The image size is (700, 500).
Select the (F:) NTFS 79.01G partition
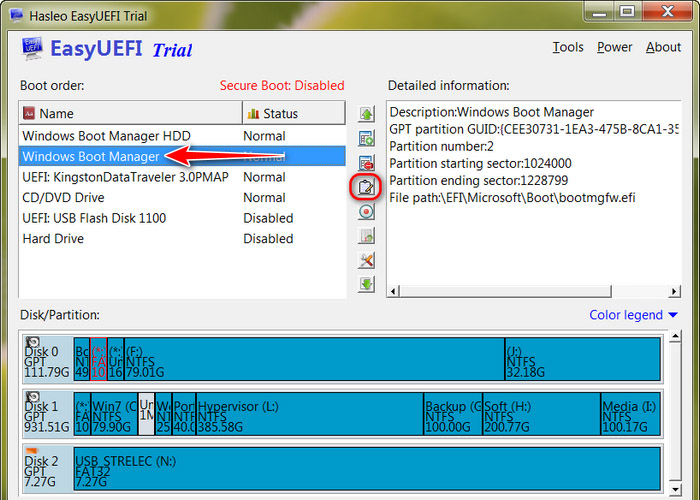[314, 359]
